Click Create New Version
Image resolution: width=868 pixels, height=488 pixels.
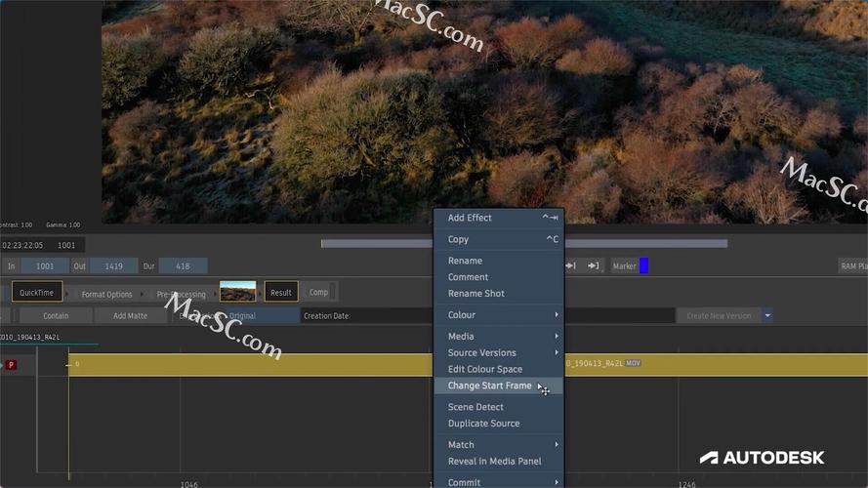point(719,315)
